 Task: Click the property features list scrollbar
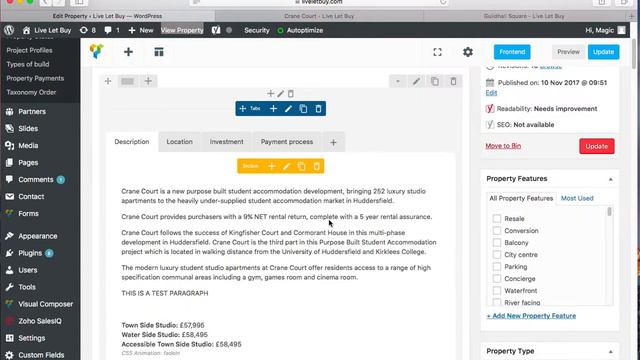pyautogui.click(x=609, y=212)
